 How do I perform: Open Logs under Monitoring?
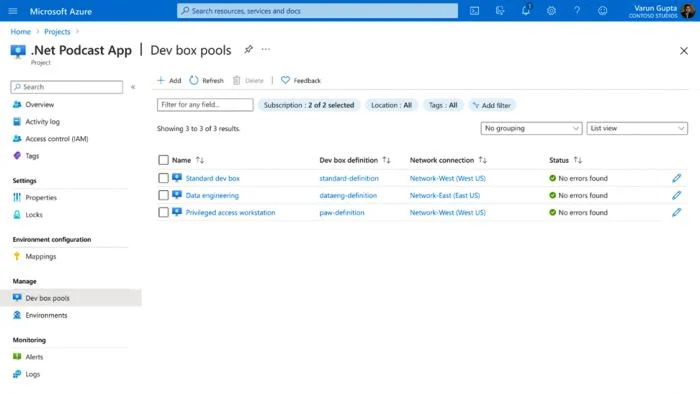[x=33, y=374]
